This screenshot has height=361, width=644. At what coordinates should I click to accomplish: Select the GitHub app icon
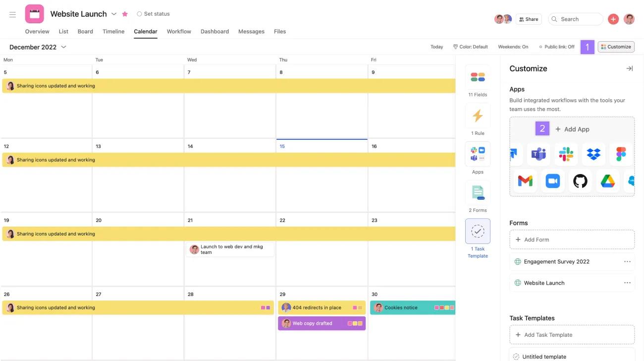click(580, 181)
